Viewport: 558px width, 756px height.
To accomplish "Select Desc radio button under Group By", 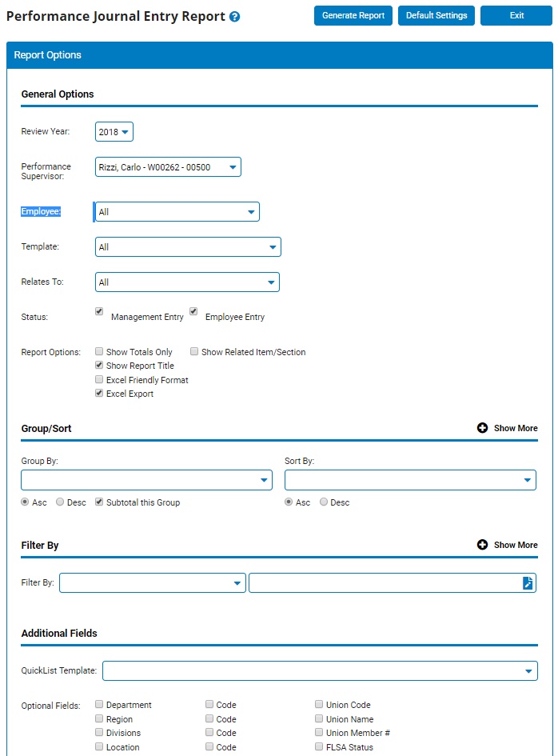I will tap(61, 502).
